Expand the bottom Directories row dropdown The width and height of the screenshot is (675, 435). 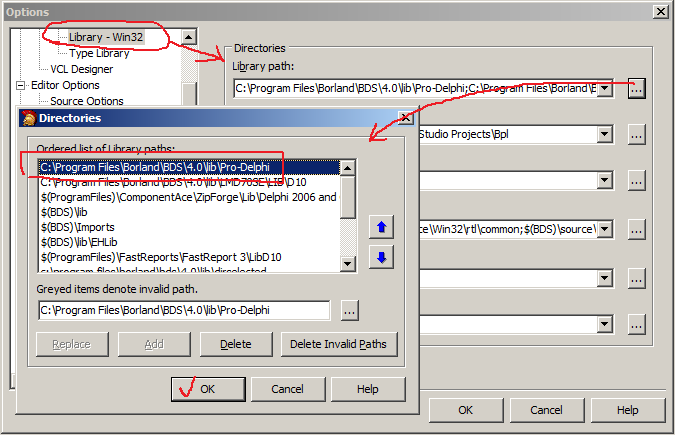605,324
